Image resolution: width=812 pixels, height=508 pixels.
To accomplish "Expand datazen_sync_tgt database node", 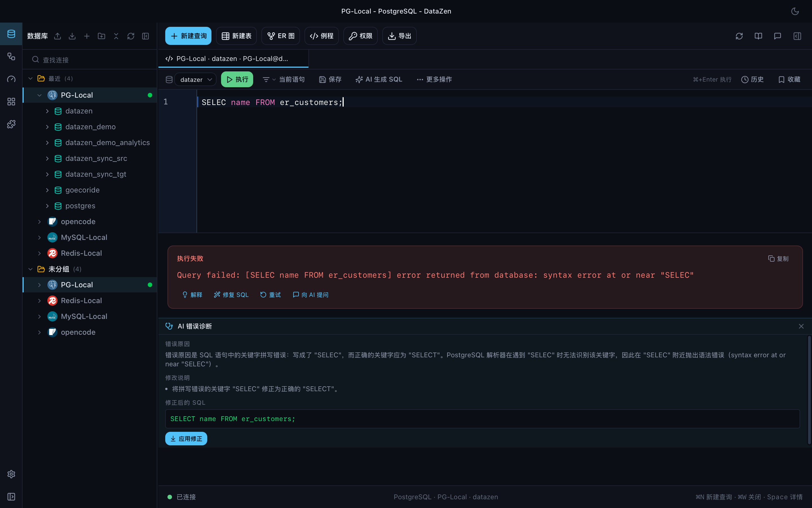I will (x=47, y=174).
